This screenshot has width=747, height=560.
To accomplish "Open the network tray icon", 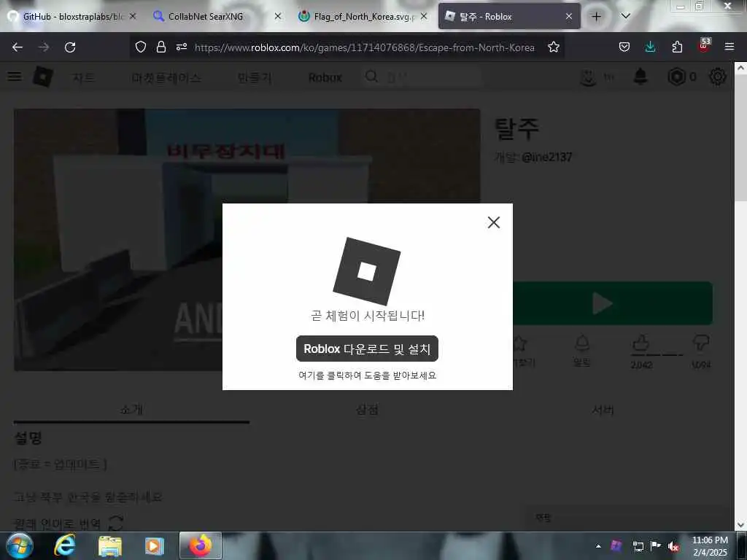I will click(x=638, y=546).
